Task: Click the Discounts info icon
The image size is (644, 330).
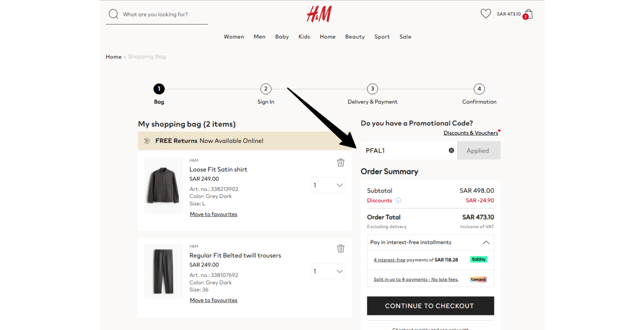Action: (x=398, y=200)
